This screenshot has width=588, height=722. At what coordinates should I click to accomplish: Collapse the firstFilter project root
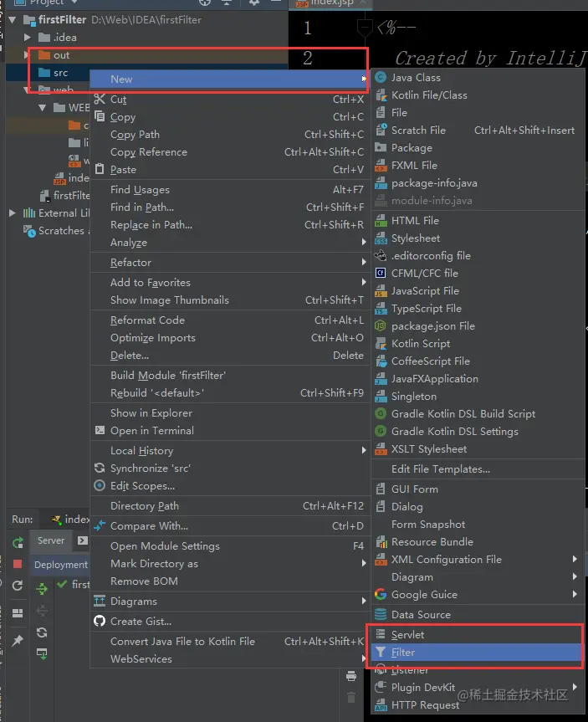coord(13,20)
